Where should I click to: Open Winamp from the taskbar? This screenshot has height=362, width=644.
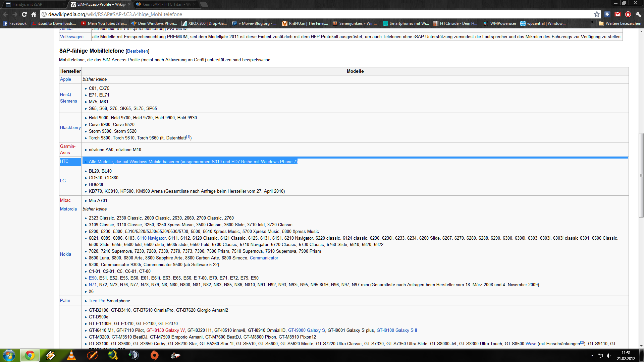(x=51, y=355)
